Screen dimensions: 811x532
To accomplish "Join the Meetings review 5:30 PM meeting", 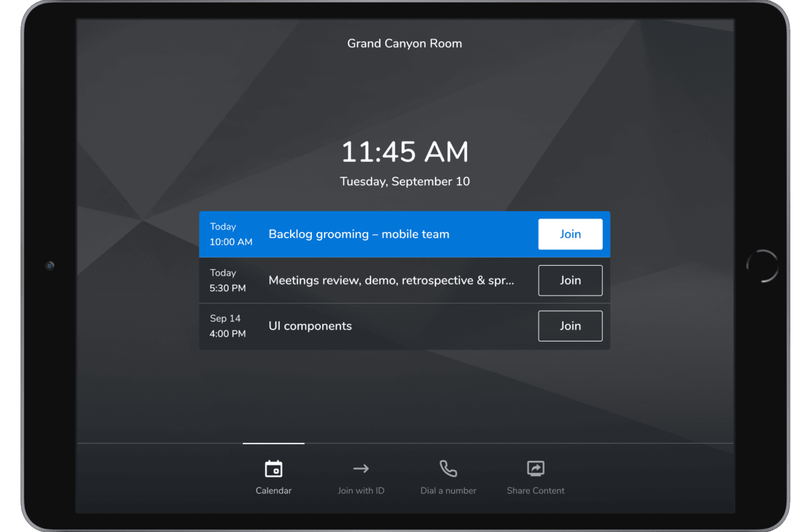I will [x=570, y=280].
